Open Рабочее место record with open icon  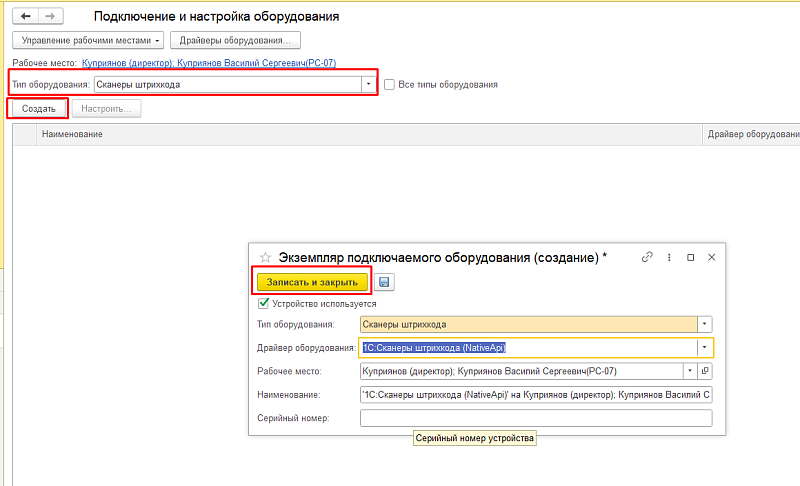click(x=705, y=371)
